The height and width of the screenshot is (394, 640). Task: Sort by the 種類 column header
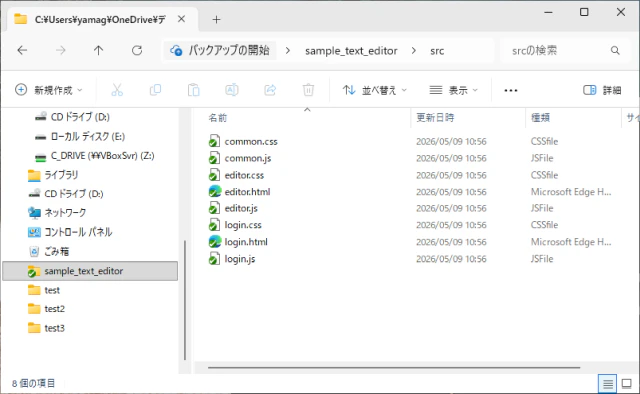tap(540, 118)
